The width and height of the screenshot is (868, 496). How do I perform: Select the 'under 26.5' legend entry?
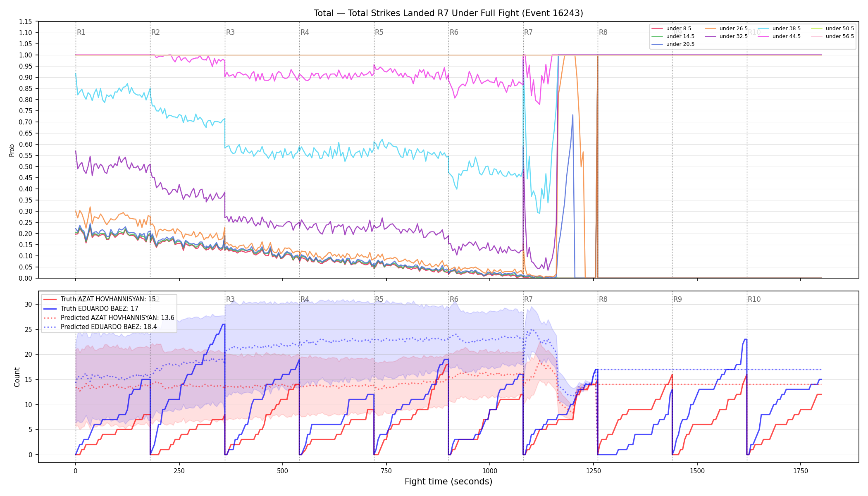click(726, 29)
